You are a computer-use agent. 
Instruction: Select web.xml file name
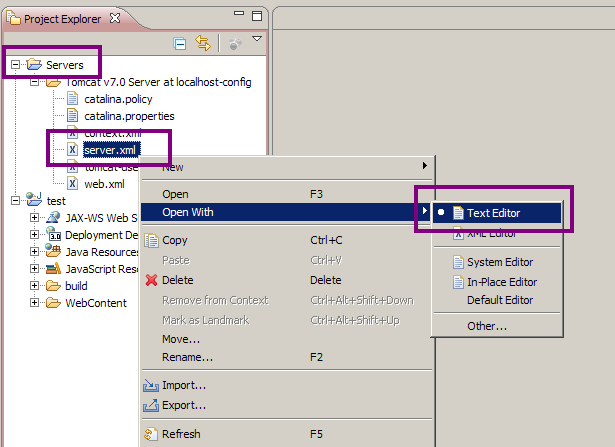pyautogui.click(x=104, y=184)
